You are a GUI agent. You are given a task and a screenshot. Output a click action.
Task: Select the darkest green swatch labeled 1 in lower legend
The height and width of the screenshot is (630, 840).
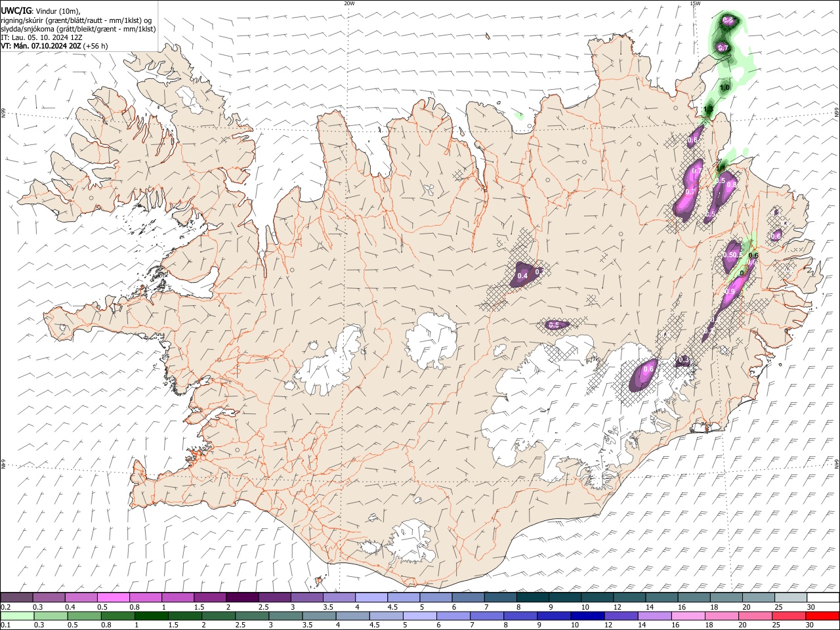coord(152,616)
